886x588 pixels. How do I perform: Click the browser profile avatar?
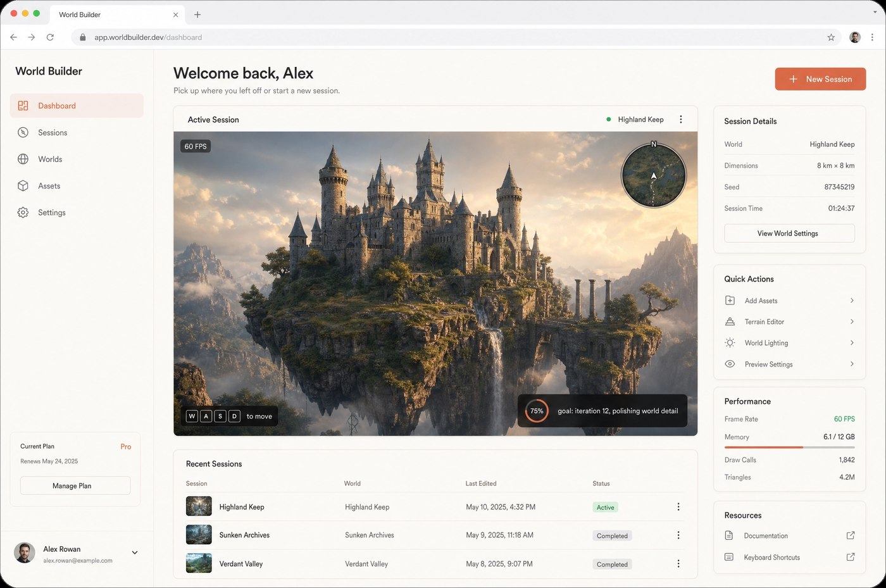855,37
